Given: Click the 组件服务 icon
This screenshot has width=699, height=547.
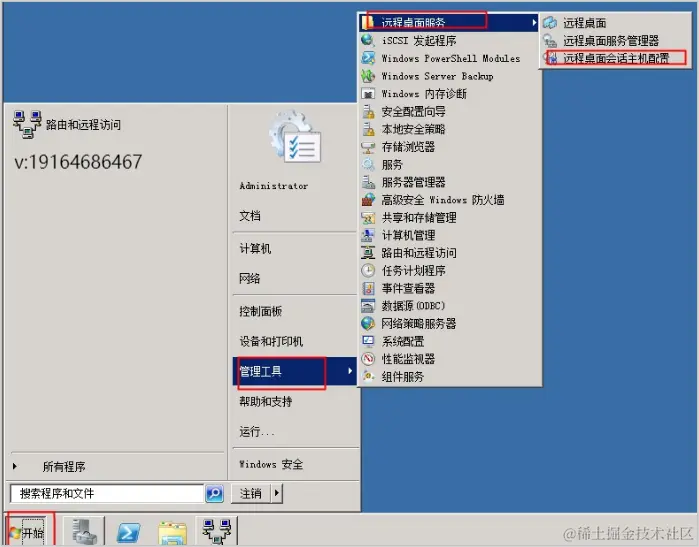Looking at the screenshot, I should [x=368, y=377].
